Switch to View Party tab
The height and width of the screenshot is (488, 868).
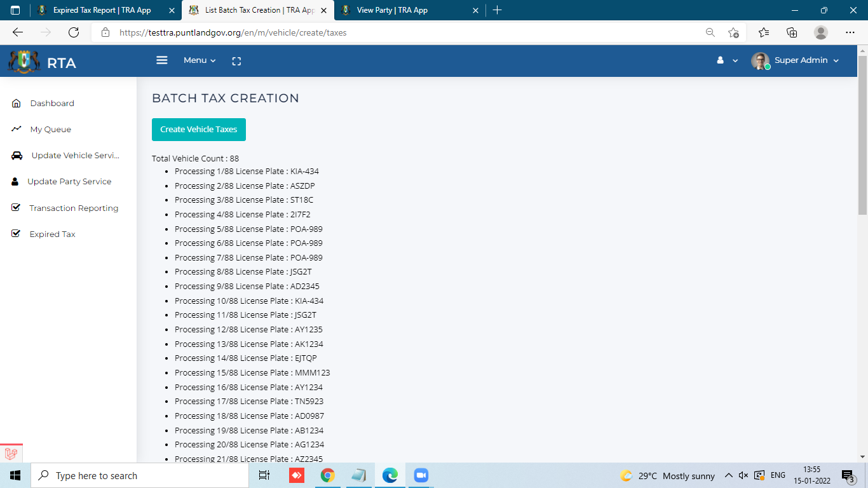point(410,10)
